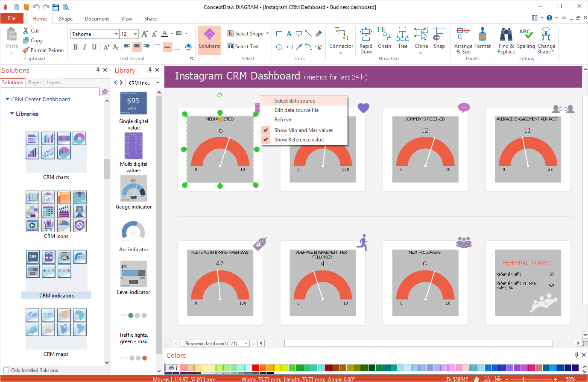Click the Undo arrow in title bar

coord(36,7)
